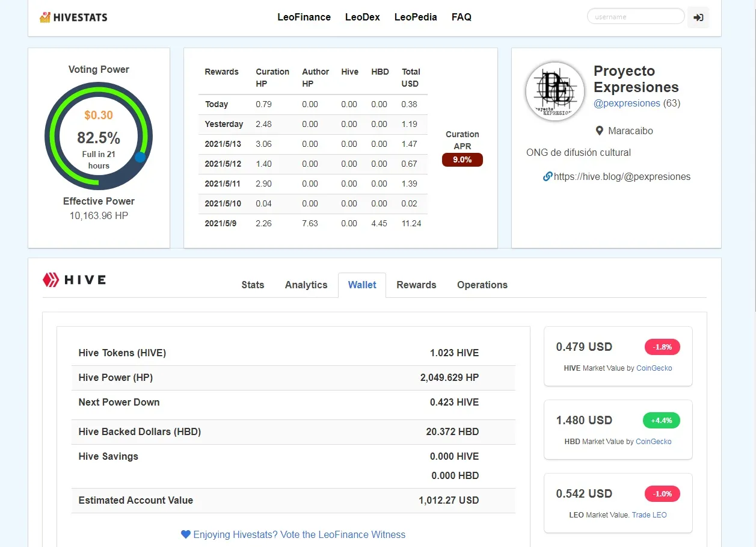756x547 pixels.
Task: Click the 2021/5/12 row label
Action: tap(223, 164)
